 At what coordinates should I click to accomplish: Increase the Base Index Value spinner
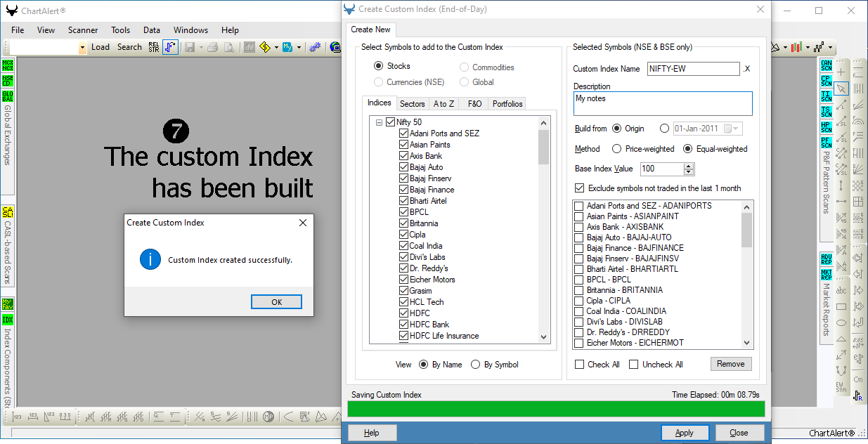point(689,166)
